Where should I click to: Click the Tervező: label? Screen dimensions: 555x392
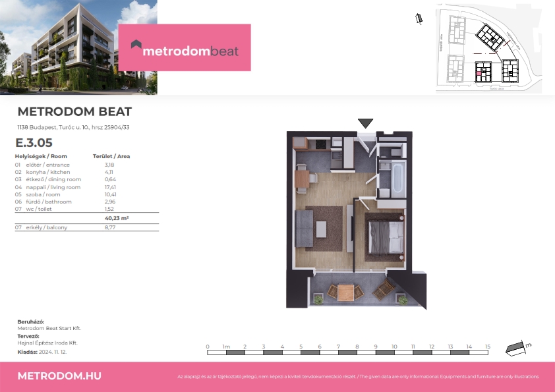[28, 337]
